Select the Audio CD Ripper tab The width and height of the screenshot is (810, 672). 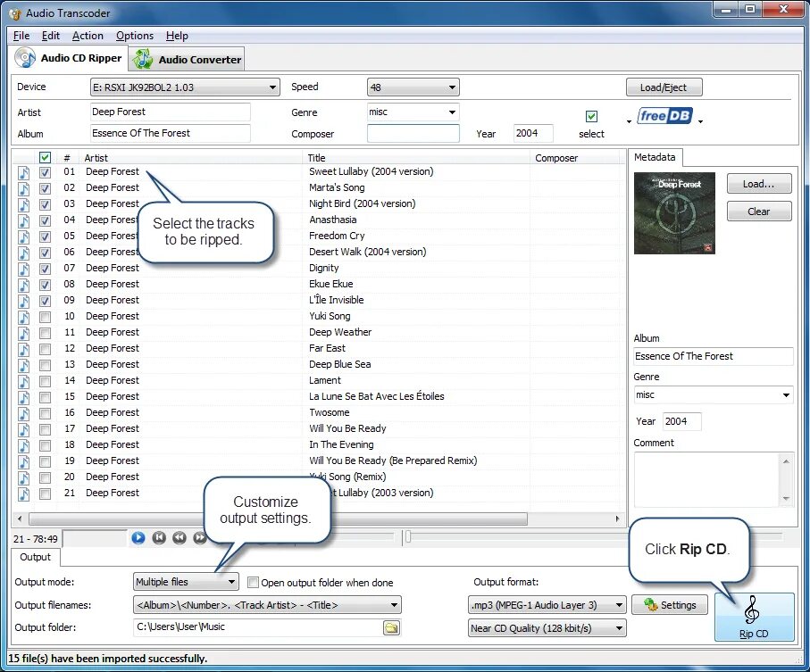click(x=69, y=58)
